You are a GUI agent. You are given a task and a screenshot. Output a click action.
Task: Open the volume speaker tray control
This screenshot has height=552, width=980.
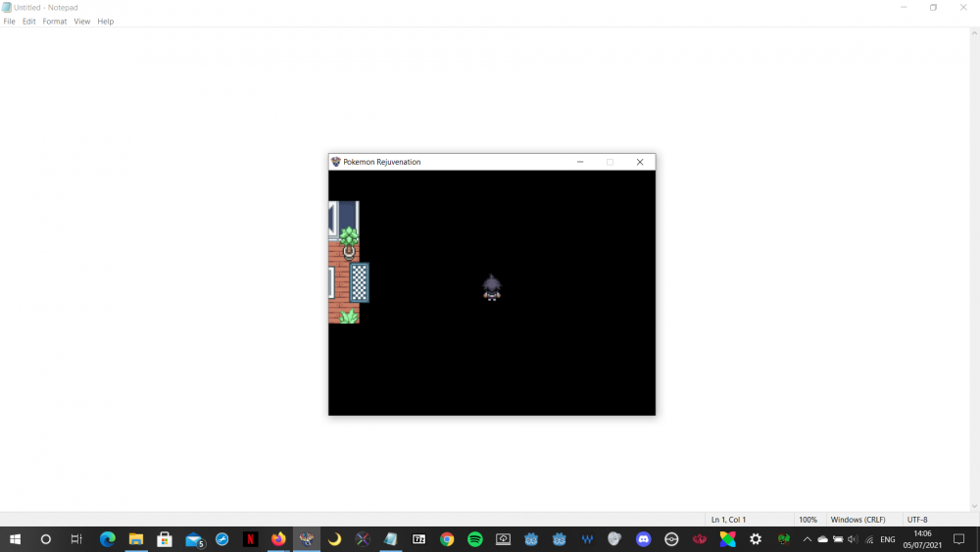(854, 539)
